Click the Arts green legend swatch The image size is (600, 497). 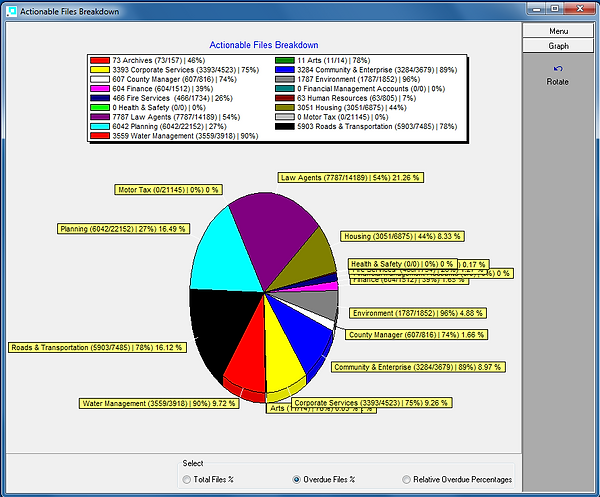click(x=285, y=60)
